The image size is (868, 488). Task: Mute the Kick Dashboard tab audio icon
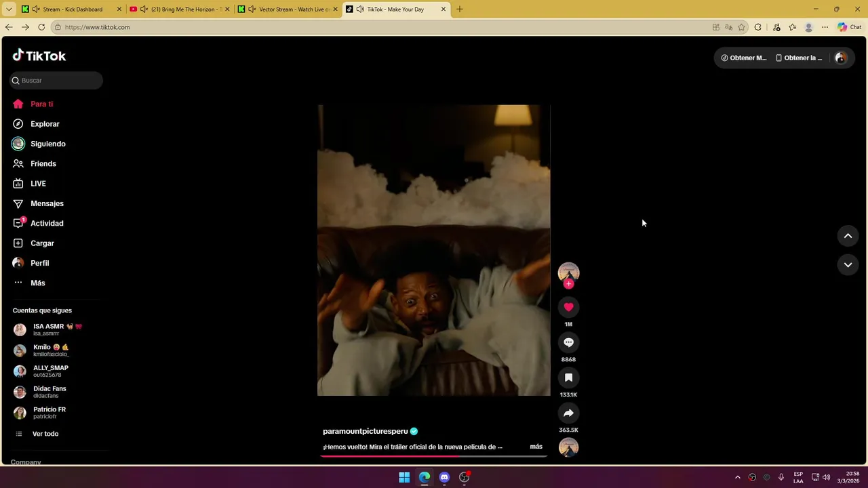point(36,9)
